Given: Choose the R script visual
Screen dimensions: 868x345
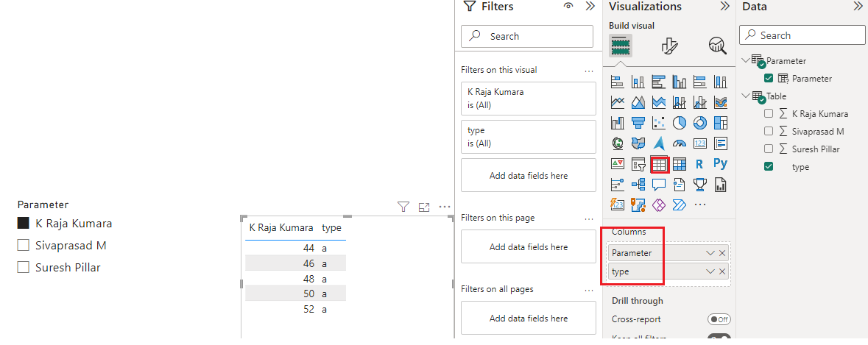Looking at the screenshot, I should (699, 163).
